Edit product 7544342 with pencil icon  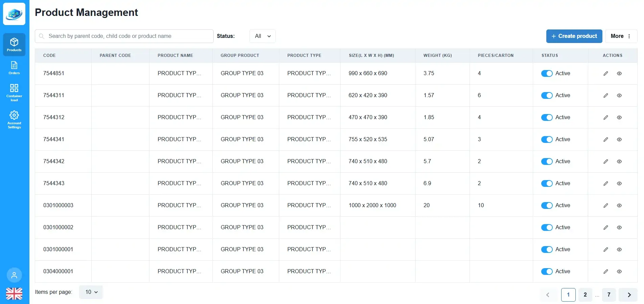[606, 161]
